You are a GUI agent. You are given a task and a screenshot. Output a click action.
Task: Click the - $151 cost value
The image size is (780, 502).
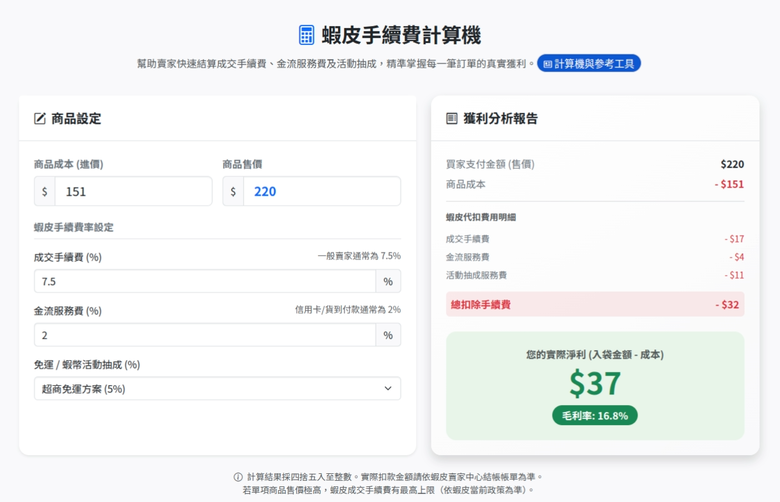coord(729,185)
